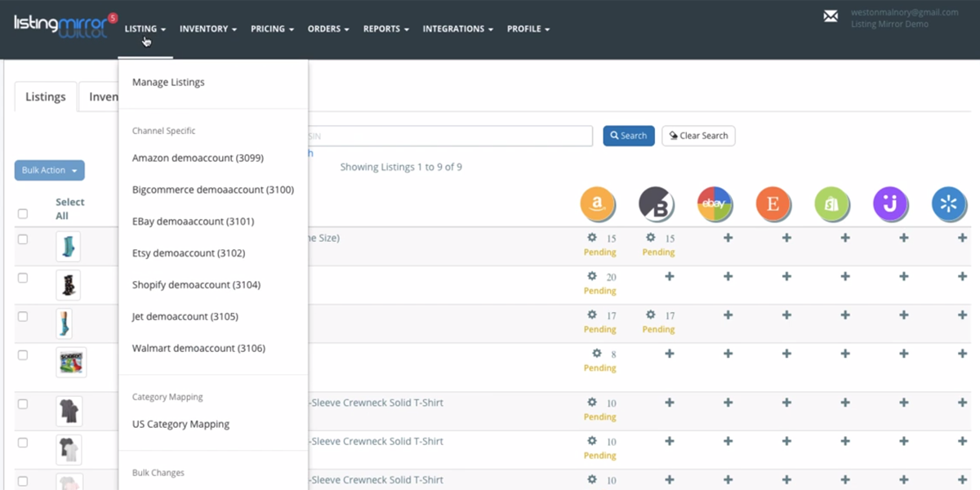The height and width of the screenshot is (490, 980).
Task: Open the rainbow sneaker product thumbnail
Action: 71,363
